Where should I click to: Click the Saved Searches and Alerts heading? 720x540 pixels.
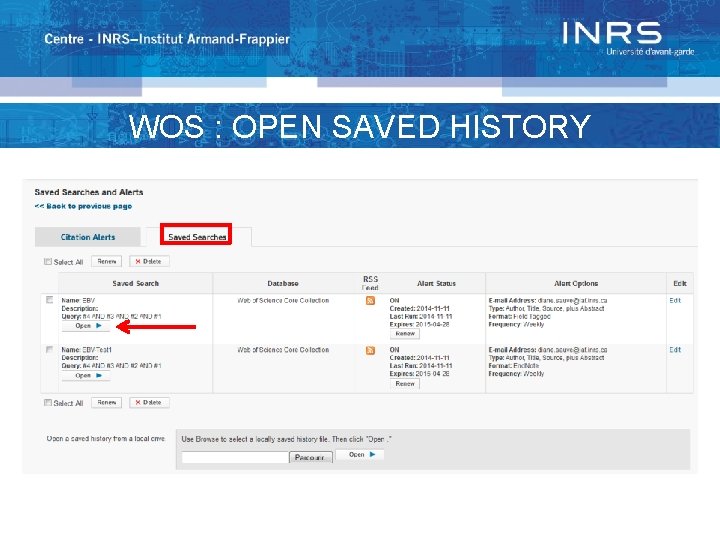pyautogui.click(x=89, y=192)
